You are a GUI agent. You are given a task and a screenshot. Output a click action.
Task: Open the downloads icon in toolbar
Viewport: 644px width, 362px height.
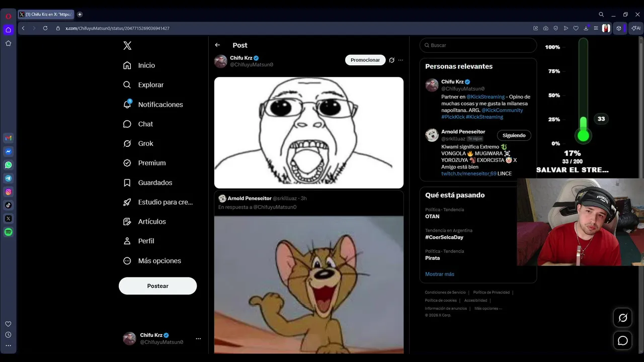[x=586, y=28]
